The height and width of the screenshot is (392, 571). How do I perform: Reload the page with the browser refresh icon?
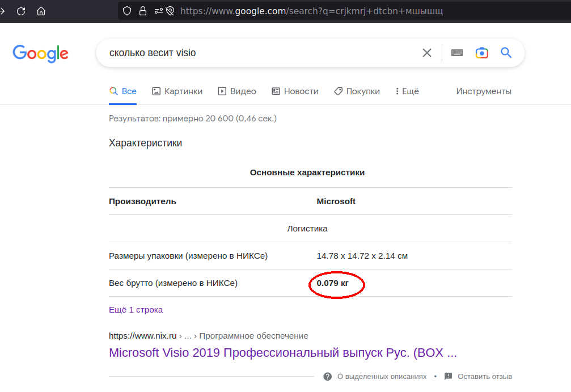pos(21,11)
